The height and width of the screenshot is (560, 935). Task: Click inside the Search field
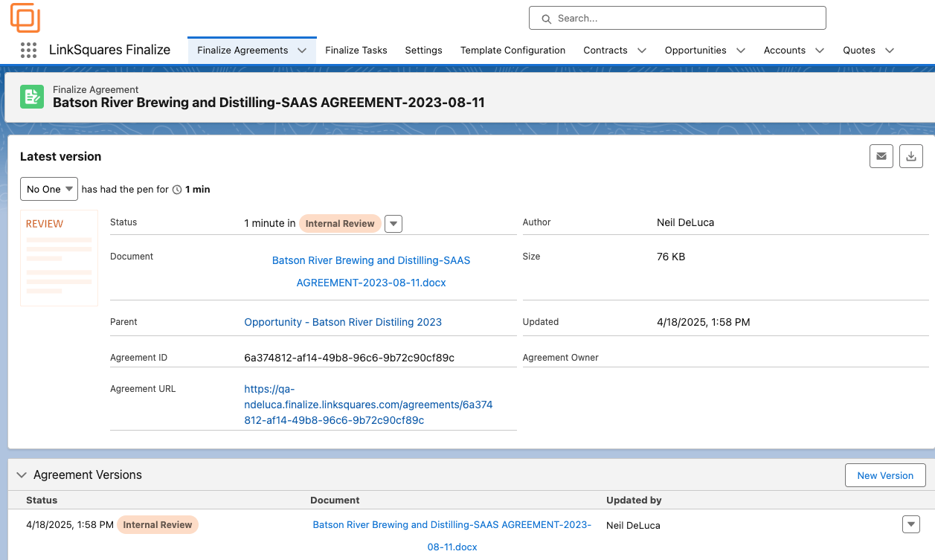coord(677,18)
